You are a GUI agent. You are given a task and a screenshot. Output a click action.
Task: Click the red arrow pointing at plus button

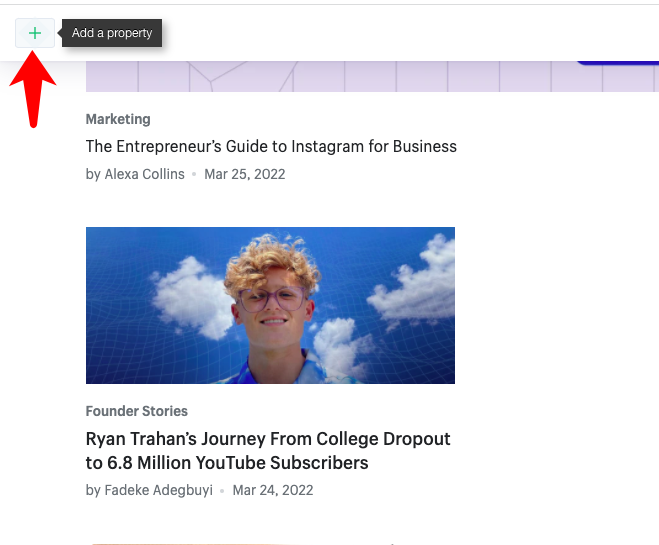(34, 92)
